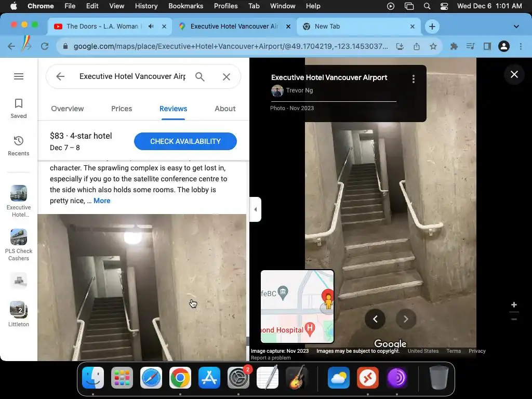Open the media controls icon in Chrome
532x399 pixels.
coord(470,46)
